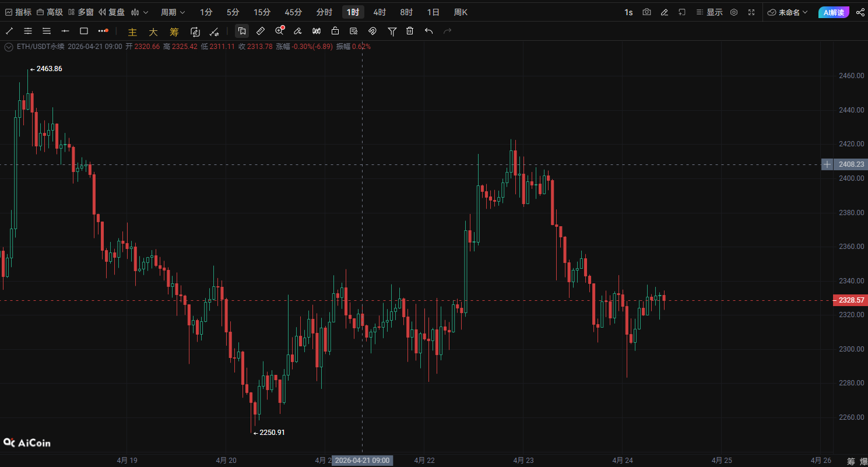Click the 2250.91 low price marker

point(269,433)
